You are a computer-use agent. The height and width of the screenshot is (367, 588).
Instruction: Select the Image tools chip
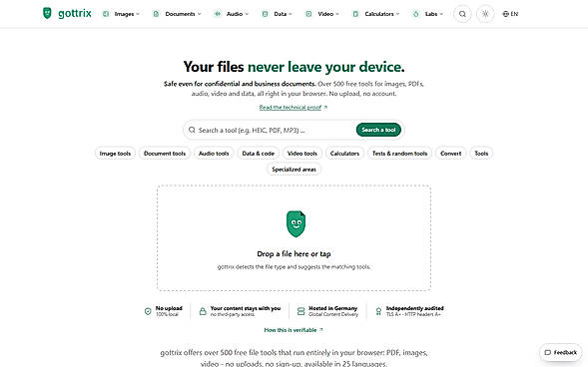point(115,154)
